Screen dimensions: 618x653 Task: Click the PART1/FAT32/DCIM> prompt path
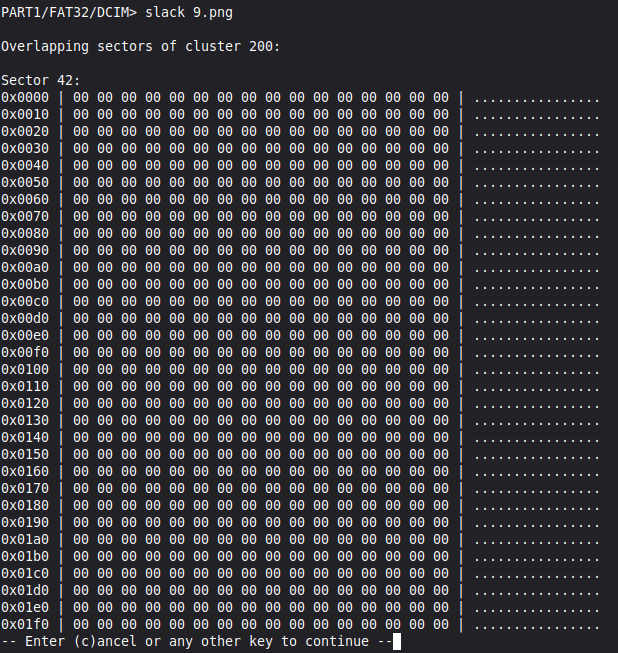69,12
